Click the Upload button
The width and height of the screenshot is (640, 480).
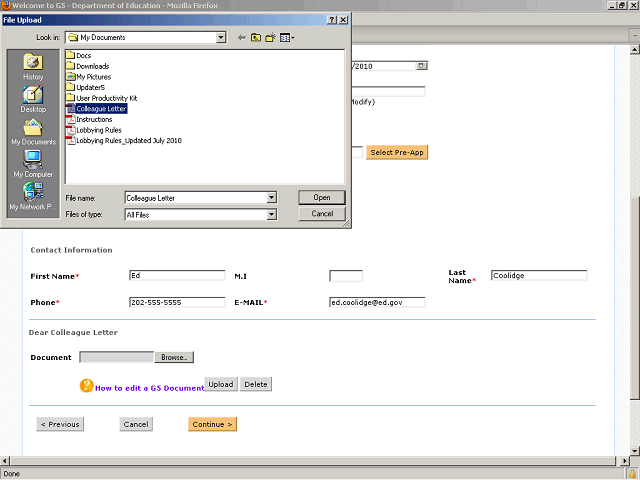(221, 384)
